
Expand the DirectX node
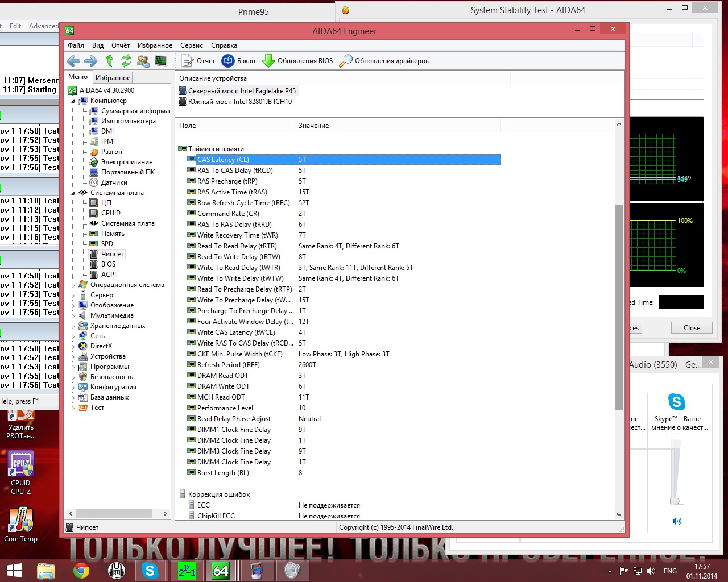pos(73,347)
